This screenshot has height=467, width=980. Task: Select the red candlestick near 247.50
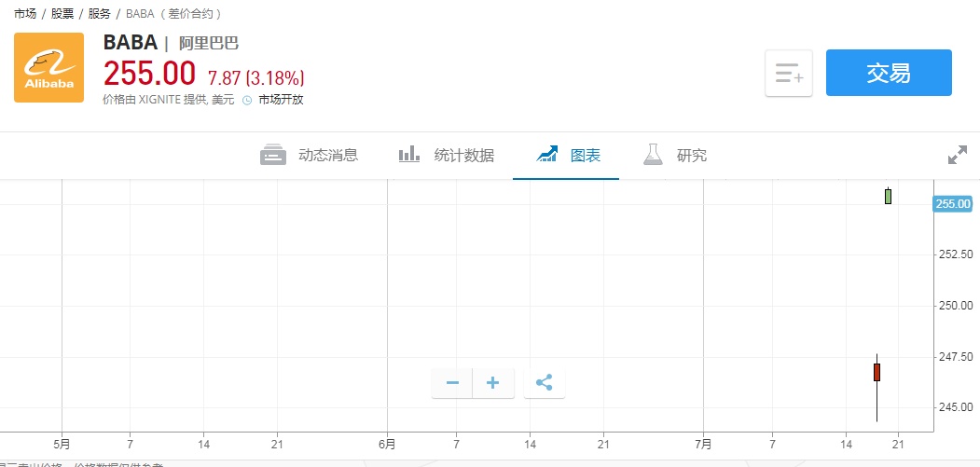[x=876, y=372]
